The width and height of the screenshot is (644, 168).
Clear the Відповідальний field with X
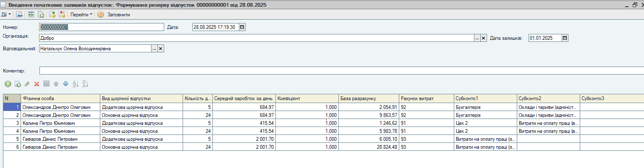click(x=160, y=49)
